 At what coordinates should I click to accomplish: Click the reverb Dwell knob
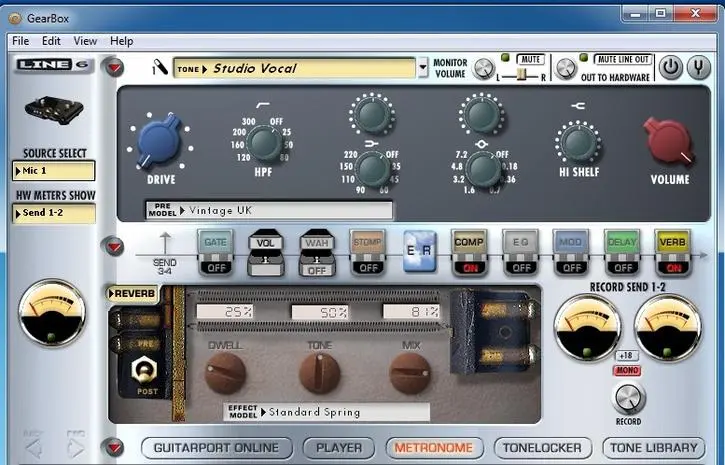[x=225, y=373]
